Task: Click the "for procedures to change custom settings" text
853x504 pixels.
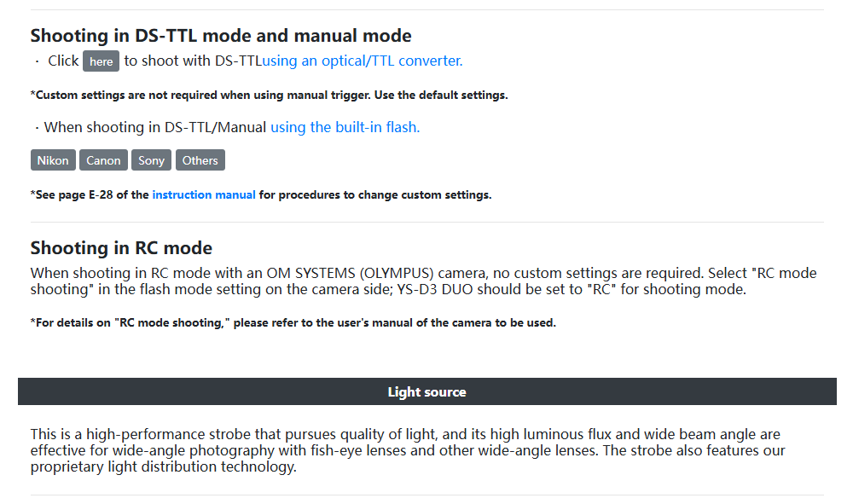Action: click(375, 194)
